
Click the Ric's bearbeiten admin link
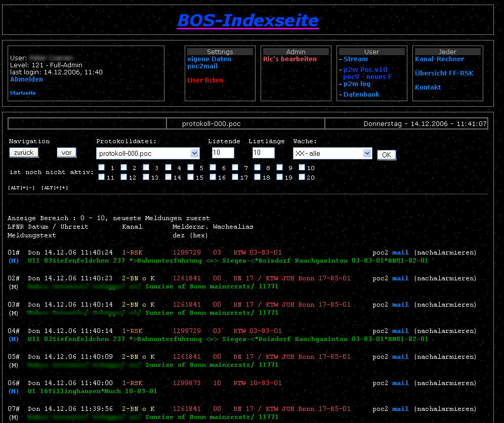tap(290, 59)
